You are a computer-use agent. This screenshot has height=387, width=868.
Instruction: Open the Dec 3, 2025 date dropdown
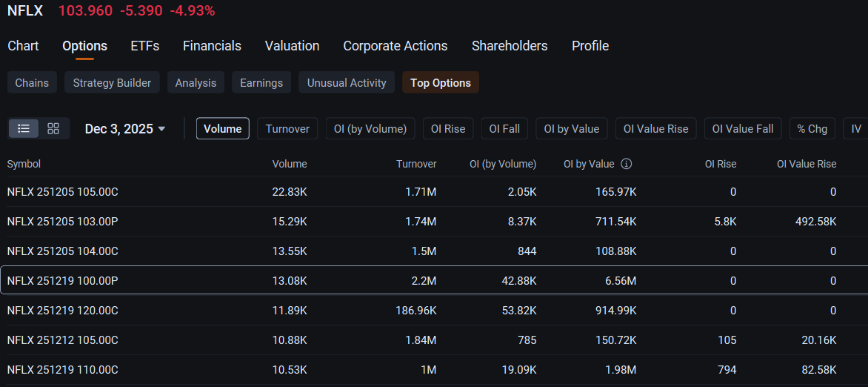125,129
